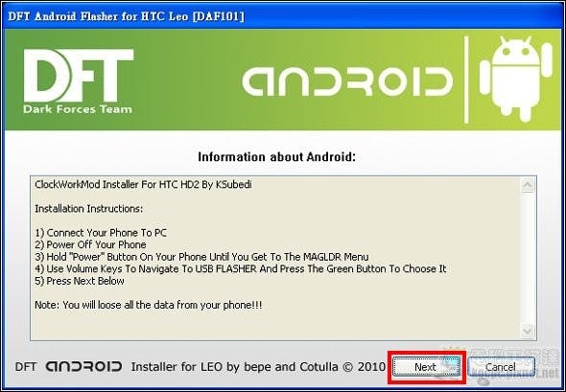Click the Information about Android heading
Screen dimensions: 566x392
(x=277, y=157)
